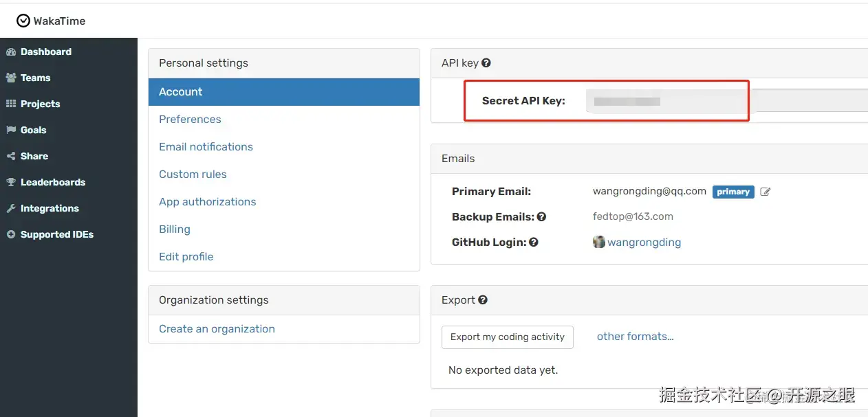Open Dashboard from the sidebar
The image size is (868, 417).
(45, 52)
